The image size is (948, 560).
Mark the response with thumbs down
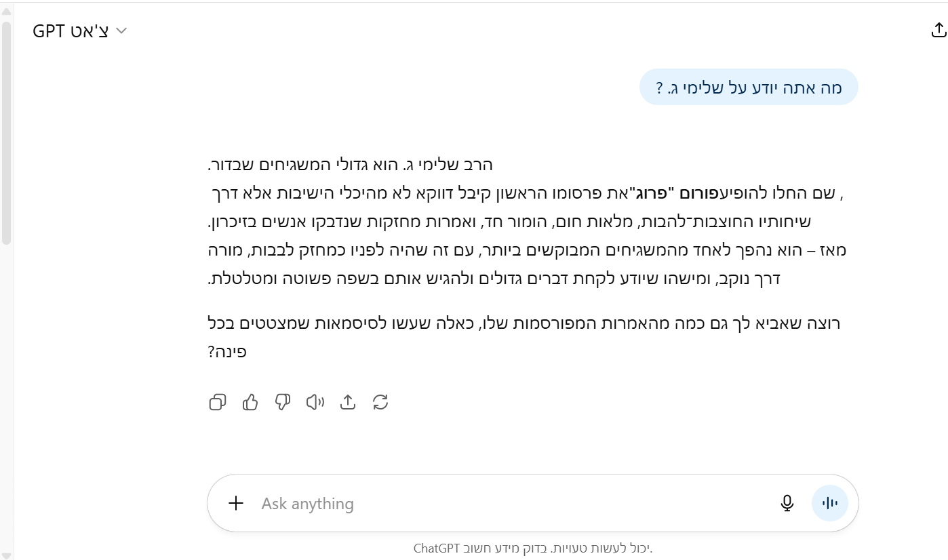283,402
